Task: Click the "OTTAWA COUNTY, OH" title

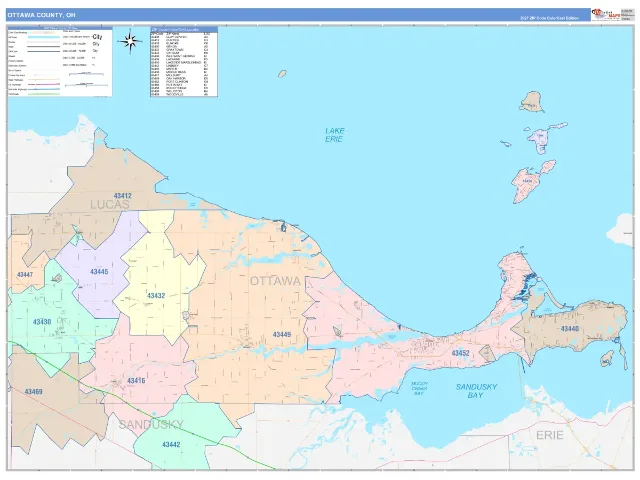Action: 41,15
